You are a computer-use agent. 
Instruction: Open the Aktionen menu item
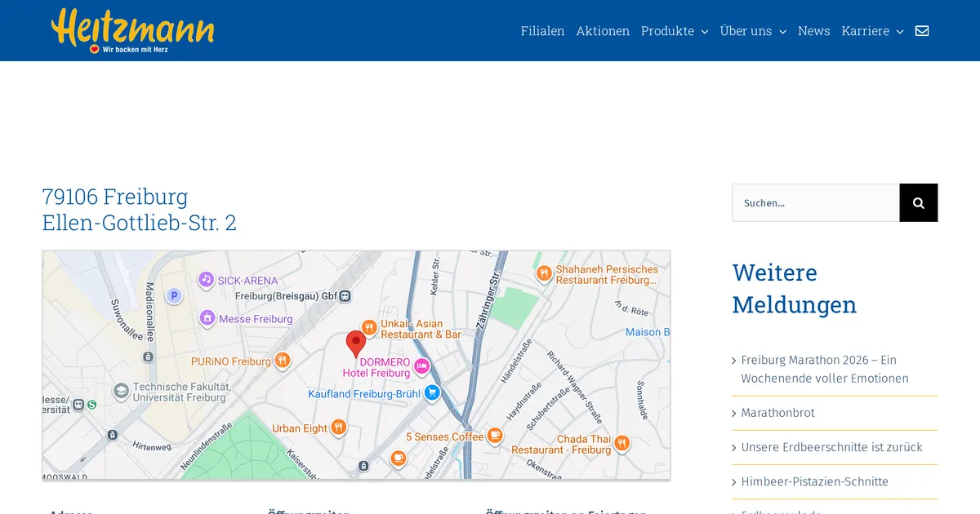pos(603,31)
